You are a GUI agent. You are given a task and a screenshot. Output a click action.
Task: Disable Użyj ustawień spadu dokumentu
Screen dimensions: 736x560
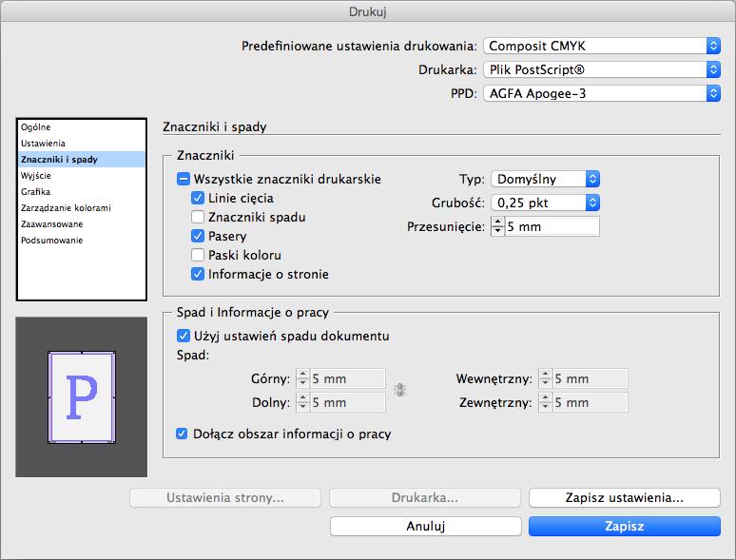pyautogui.click(x=184, y=336)
